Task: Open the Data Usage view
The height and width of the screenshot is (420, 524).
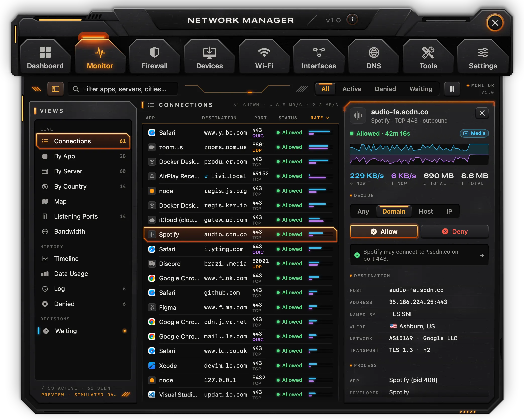Action: (83, 274)
